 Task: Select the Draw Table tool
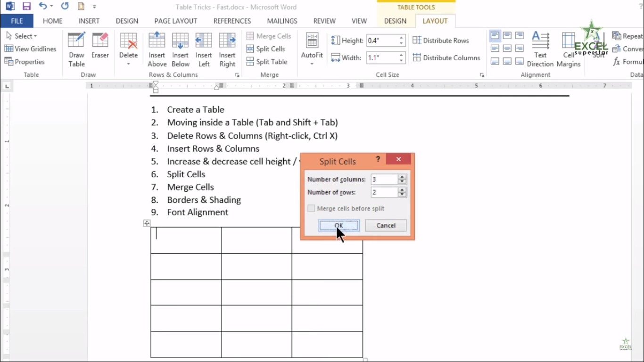click(76, 49)
